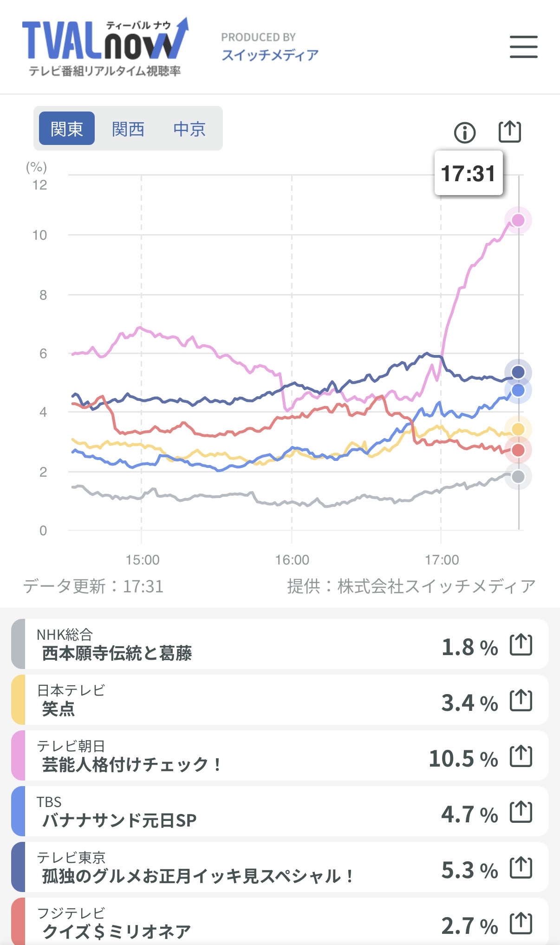This screenshot has height=945, width=560.
Task: Switch to the 中京 region tab
Action: 189,129
